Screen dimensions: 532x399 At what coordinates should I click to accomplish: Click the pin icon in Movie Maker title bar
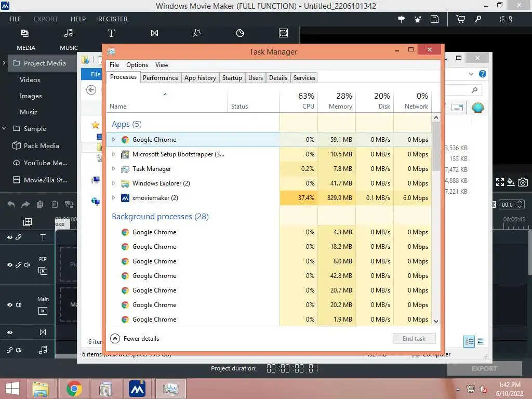402,19
